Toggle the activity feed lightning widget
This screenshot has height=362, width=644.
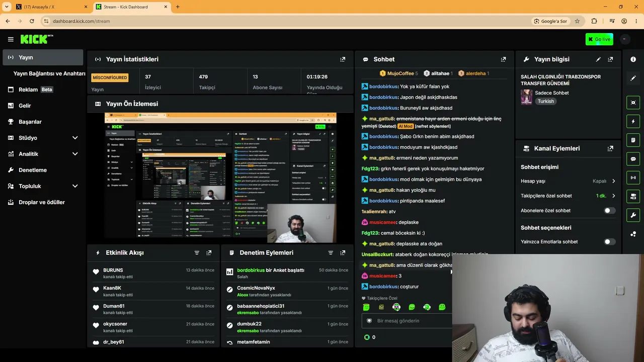[x=633, y=121]
